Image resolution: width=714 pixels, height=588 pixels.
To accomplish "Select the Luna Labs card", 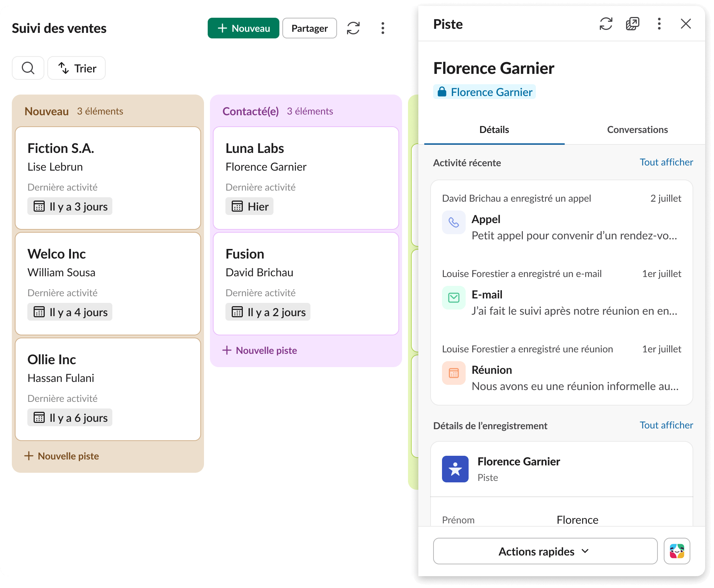I will (x=306, y=178).
